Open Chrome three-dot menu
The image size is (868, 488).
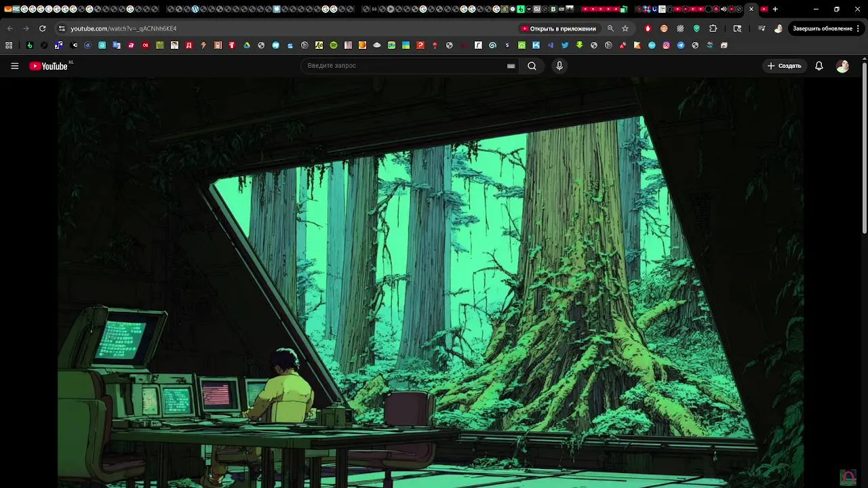(x=859, y=28)
